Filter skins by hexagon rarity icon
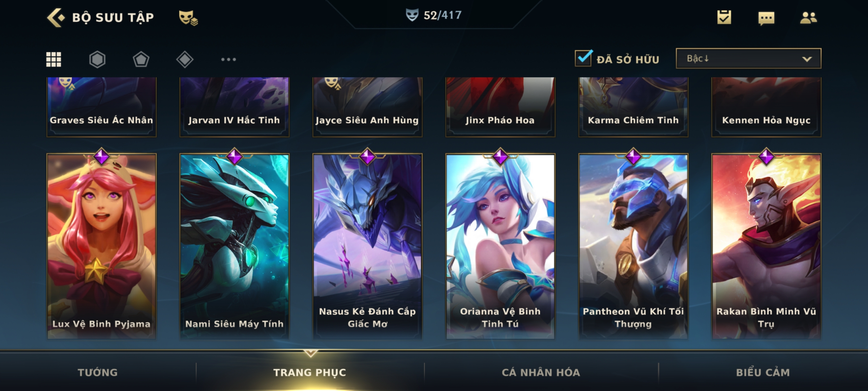Viewport: 868px width, 391px height. tap(97, 59)
